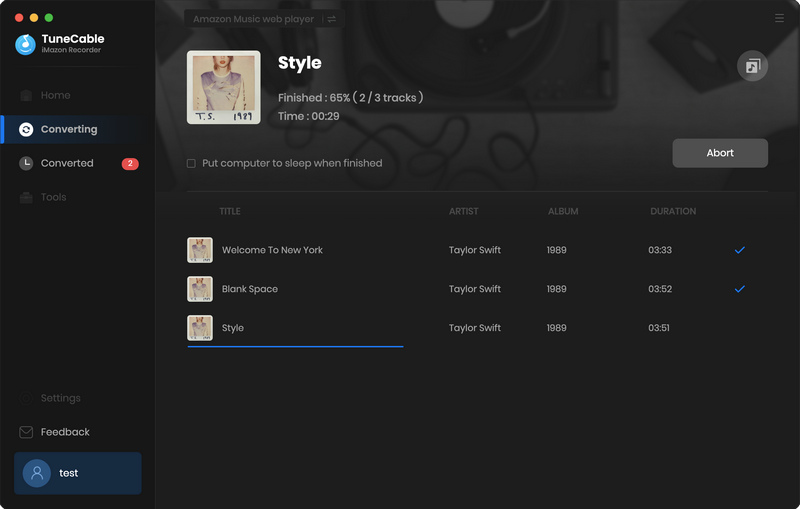Click the red Converted count badge
The height and width of the screenshot is (509, 800).
[130, 164]
